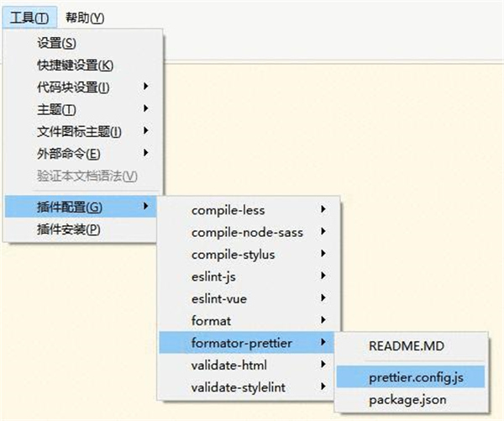Open the eslint-vue plugin submenu
Image resolution: width=504 pixels, height=421 pixels.
pos(246,299)
